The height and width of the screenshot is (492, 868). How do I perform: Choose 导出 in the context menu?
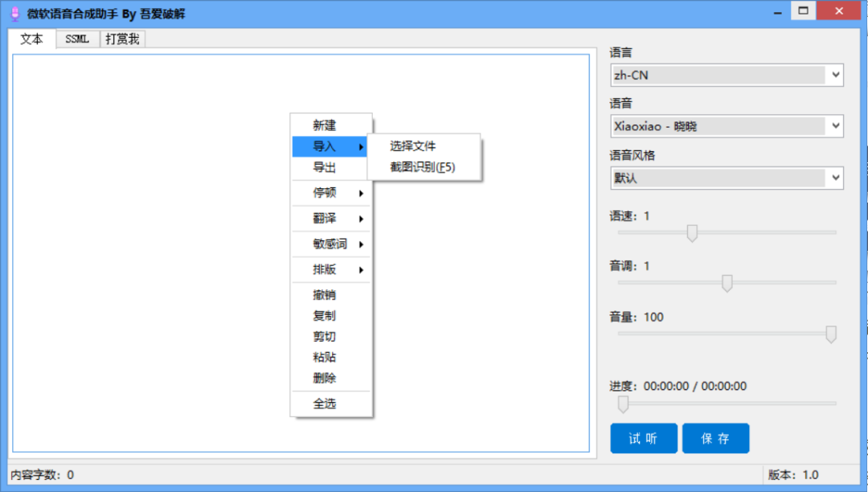(x=325, y=167)
